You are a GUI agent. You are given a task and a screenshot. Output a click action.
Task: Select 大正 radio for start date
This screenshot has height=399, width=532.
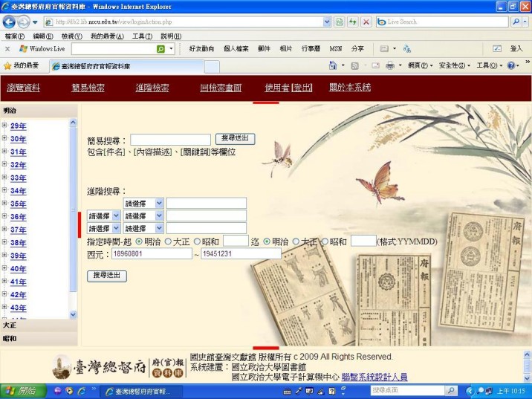[168, 241]
